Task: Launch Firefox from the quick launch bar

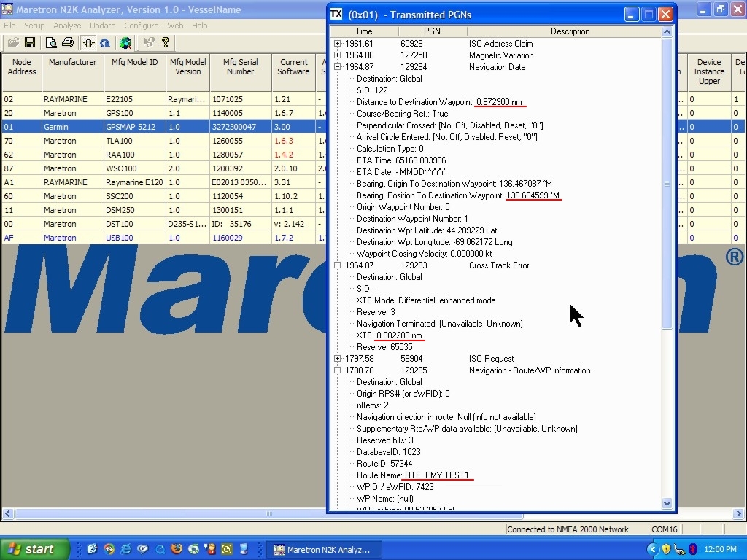Action: [177, 549]
